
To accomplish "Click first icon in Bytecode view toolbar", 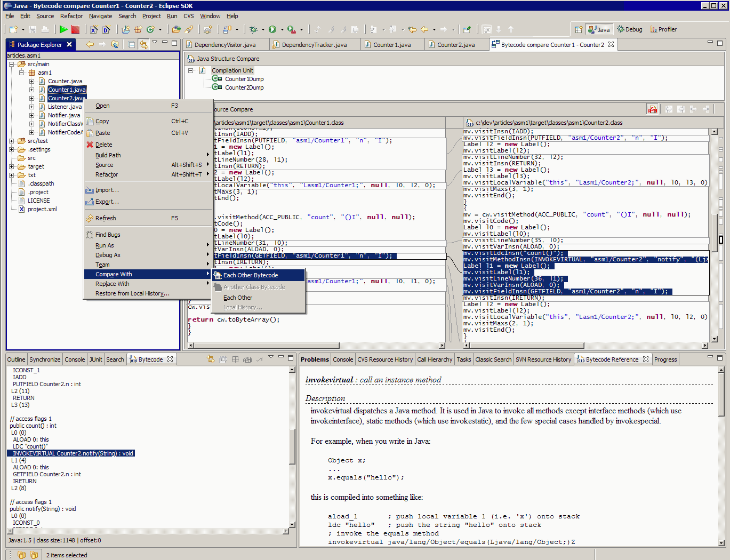I will [211, 359].
